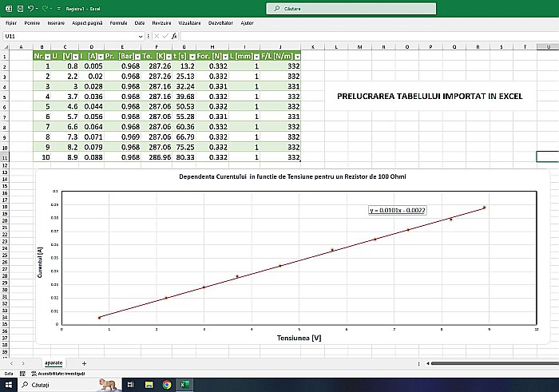The height and width of the screenshot is (392, 559).
Task: Open the Fișier menu
Action: [x=11, y=23]
